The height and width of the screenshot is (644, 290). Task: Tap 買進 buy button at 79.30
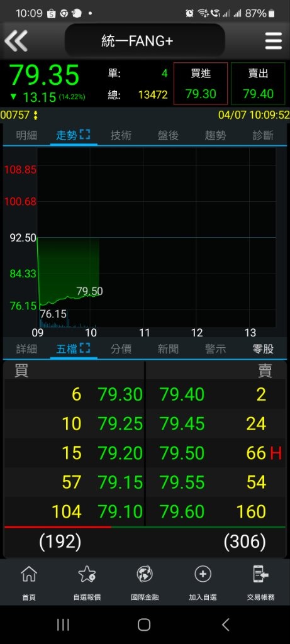coord(201,84)
